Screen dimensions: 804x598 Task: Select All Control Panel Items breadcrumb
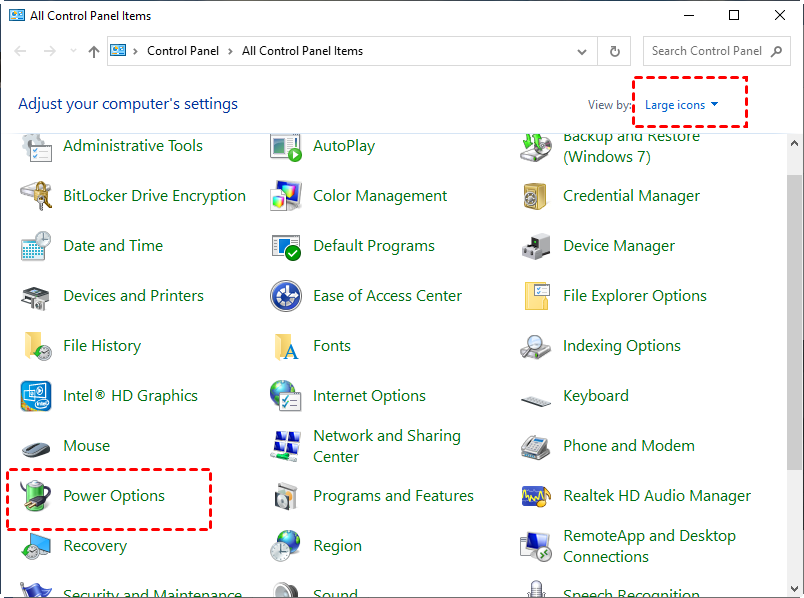click(x=302, y=51)
